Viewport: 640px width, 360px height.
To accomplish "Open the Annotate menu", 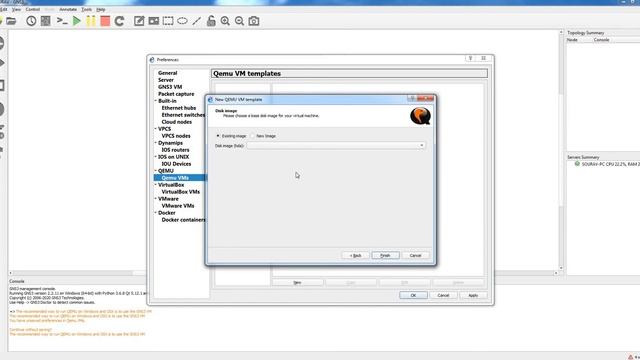I will tap(68, 9).
